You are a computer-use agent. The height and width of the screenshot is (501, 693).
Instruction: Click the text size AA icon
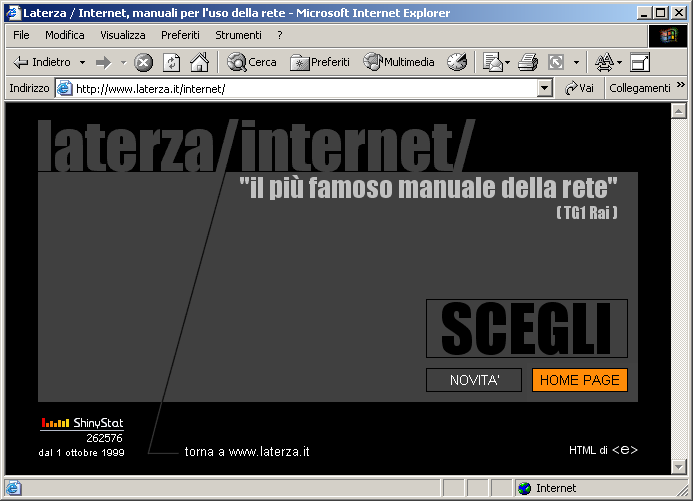604,62
